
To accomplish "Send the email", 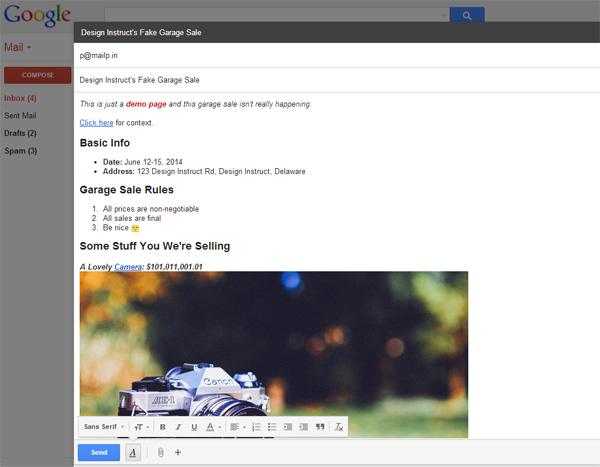I will [x=99, y=452].
